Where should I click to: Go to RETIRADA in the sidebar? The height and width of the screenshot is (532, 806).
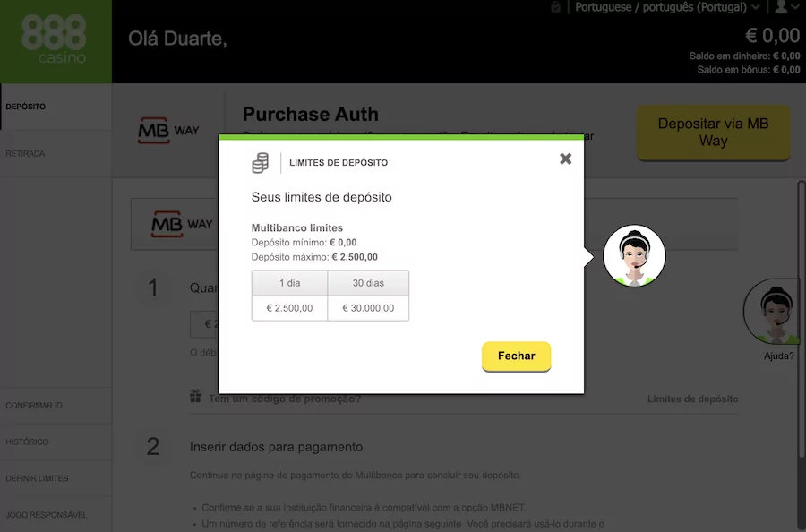click(x=24, y=153)
